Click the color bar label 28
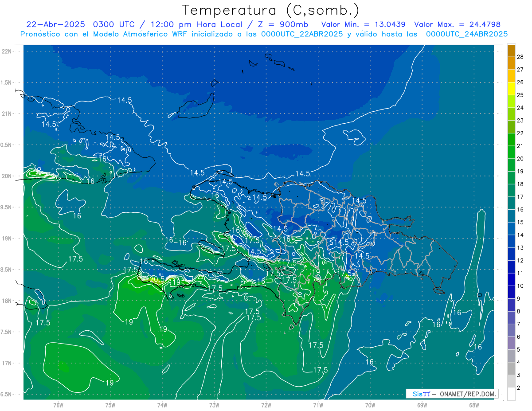The width and height of the screenshot is (532, 411). (x=520, y=57)
